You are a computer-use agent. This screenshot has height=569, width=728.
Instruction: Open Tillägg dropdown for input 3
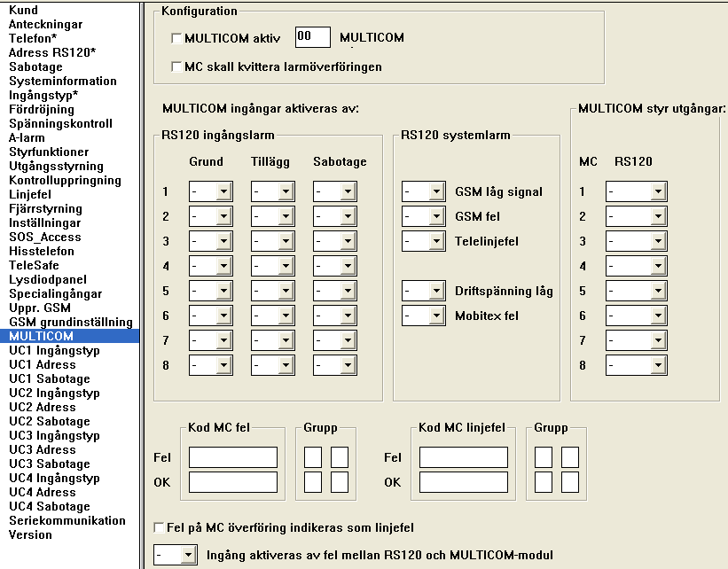273,241
